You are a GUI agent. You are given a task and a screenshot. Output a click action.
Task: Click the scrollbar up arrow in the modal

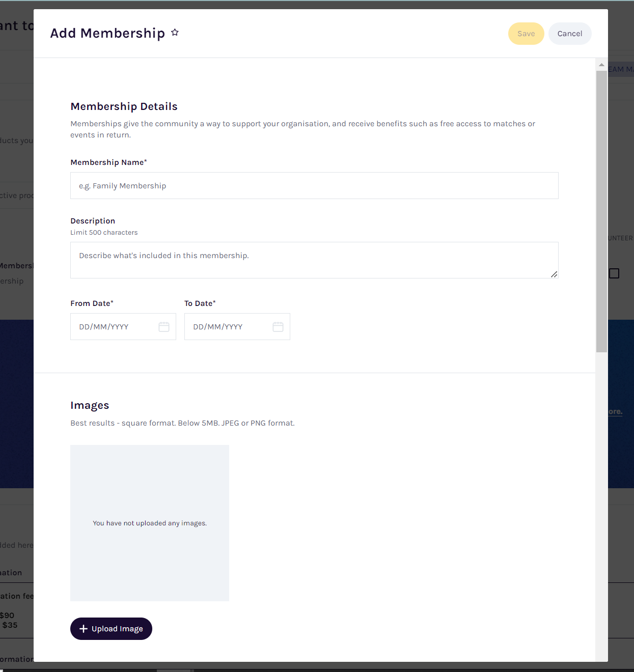[601, 65]
